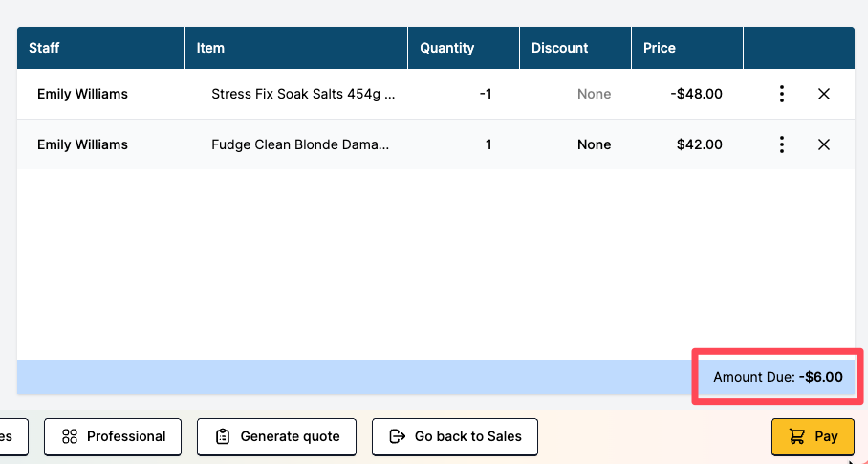Go back to Sales
The height and width of the screenshot is (464, 868).
454,437
